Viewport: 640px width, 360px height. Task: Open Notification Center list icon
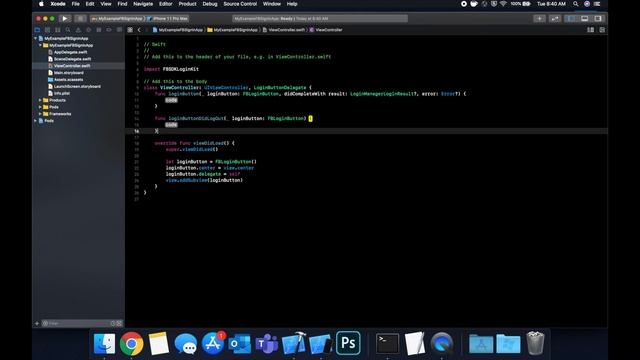(597, 4)
